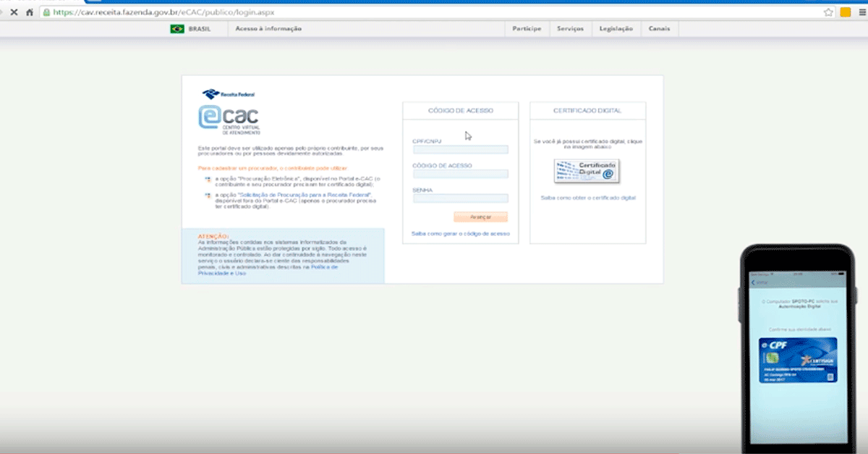Click the 'CPF/CNPJ' field label
The width and height of the screenshot is (868, 454).
(426, 141)
